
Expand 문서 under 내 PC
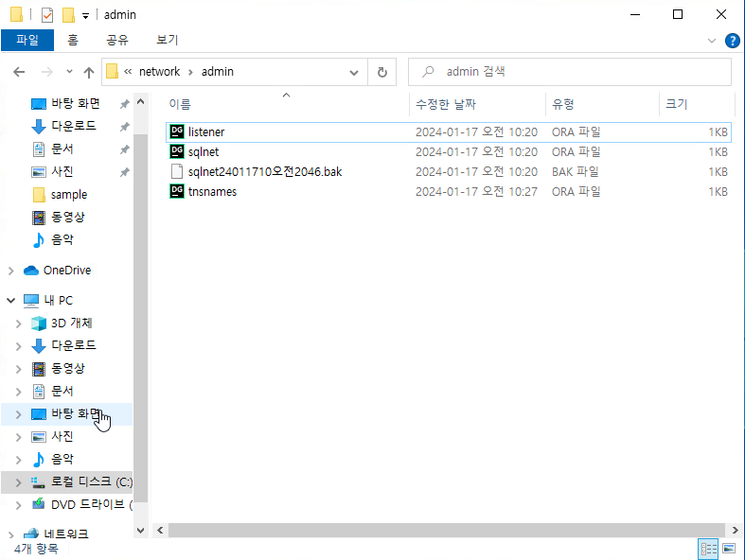click(19, 392)
